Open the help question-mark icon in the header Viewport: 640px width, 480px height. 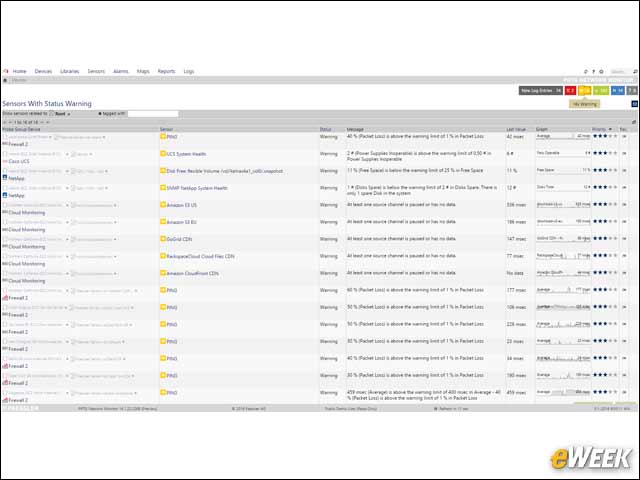[x=593, y=71]
